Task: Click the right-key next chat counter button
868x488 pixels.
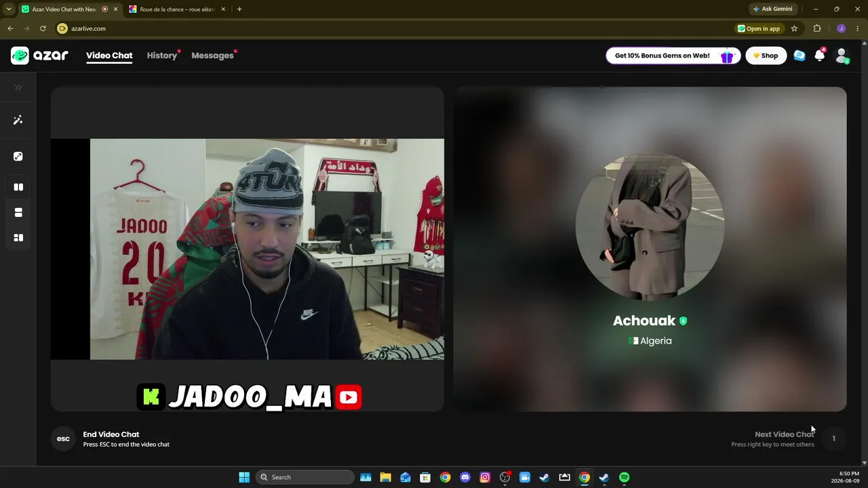Action: tap(834, 439)
